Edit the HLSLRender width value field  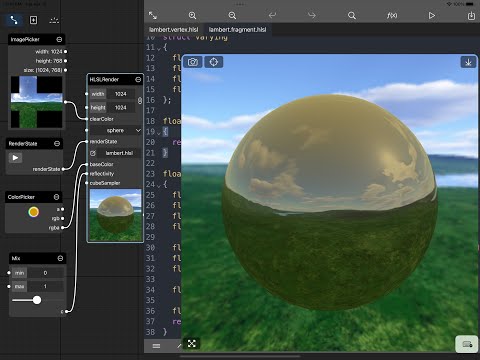click(x=121, y=94)
